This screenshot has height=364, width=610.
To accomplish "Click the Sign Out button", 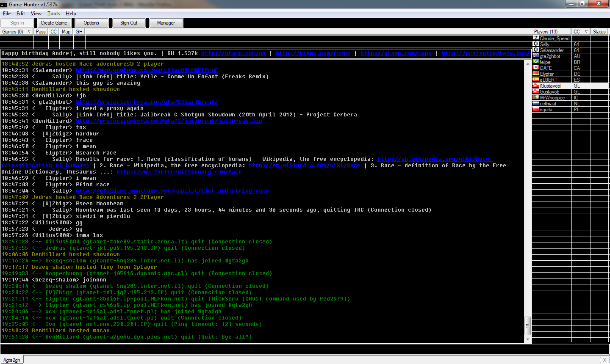I will point(129,23).
